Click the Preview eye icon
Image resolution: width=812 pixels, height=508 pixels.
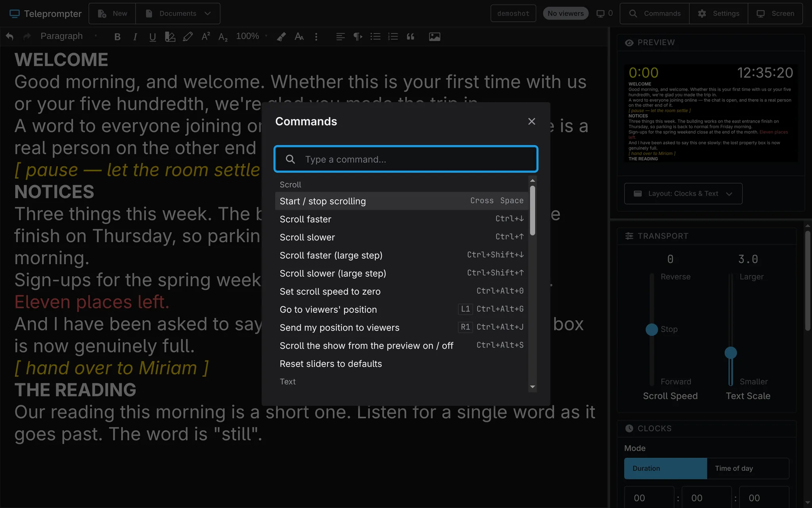pos(629,42)
